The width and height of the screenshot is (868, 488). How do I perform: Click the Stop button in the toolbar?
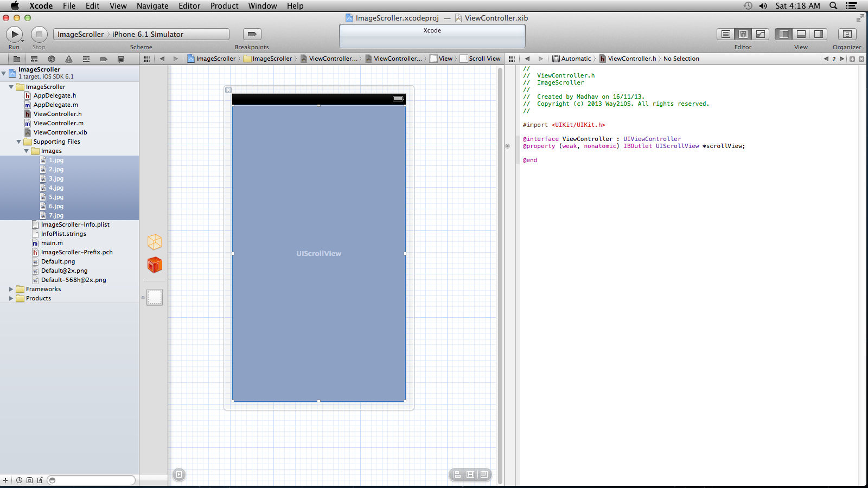pyautogui.click(x=39, y=34)
